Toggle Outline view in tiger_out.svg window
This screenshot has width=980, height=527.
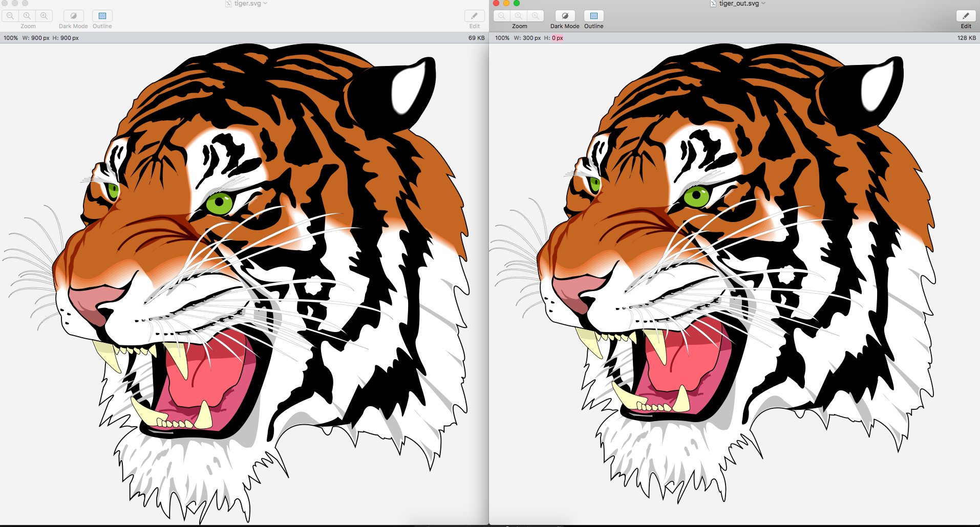point(593,16)
